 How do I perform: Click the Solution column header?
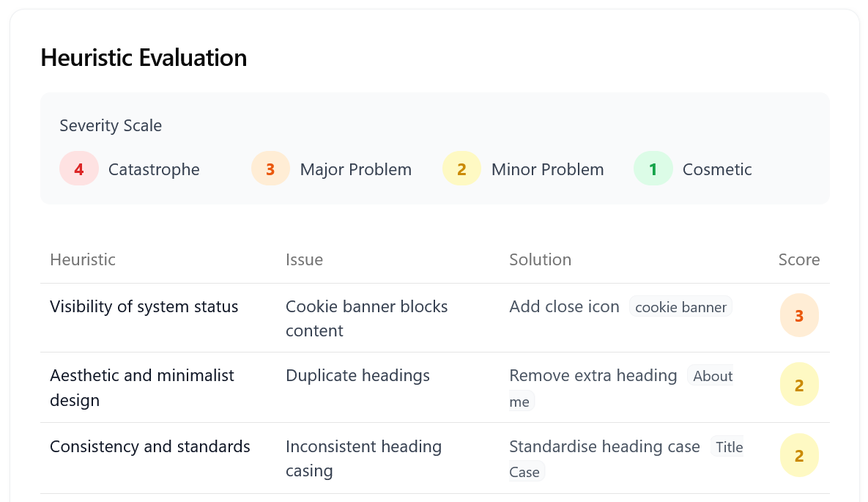(x=540, y=259)
